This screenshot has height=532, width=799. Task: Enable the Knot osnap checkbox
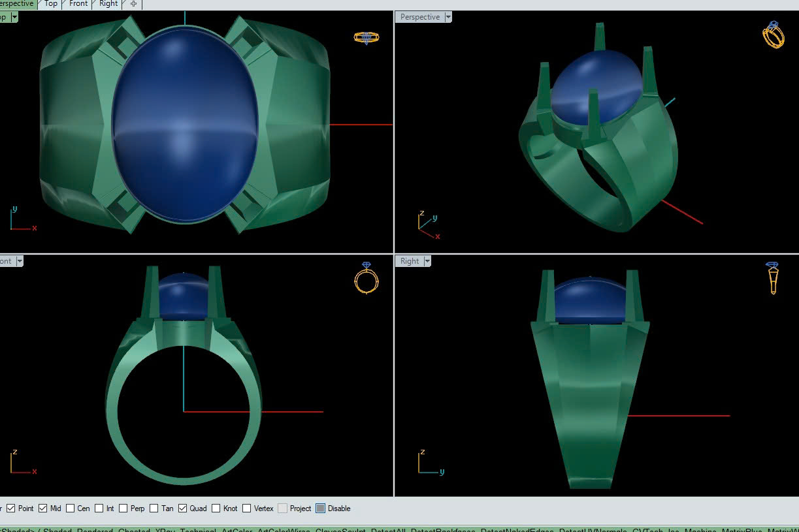[x=216, y=509]
